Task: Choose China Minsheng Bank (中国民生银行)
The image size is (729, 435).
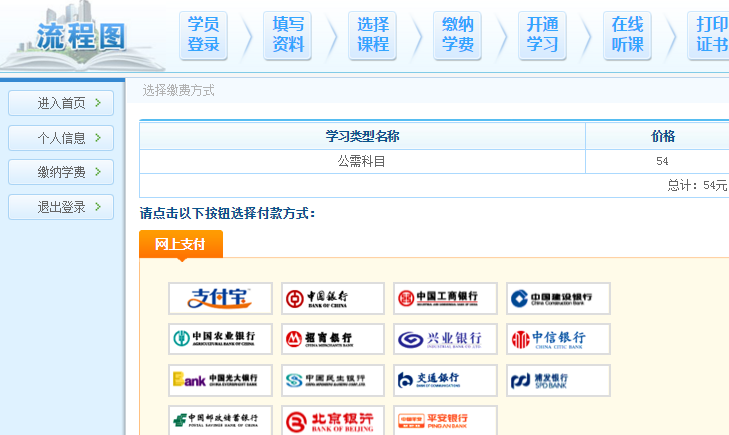Action: click(332, 380)
